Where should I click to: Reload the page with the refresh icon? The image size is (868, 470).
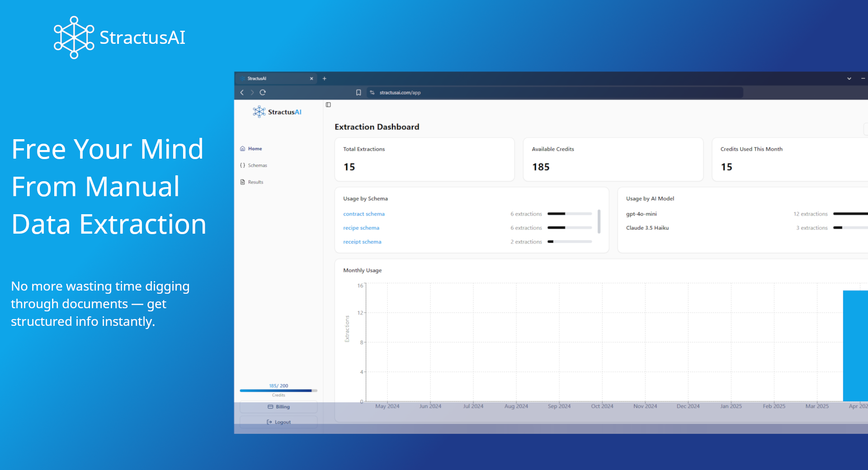(263, 92)
